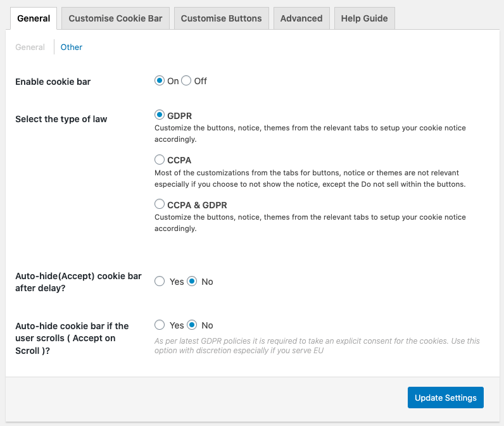504x426 pixels.
Task: Click the General sub-tab link
Action: pyautogui.click(x=30, y=47)
